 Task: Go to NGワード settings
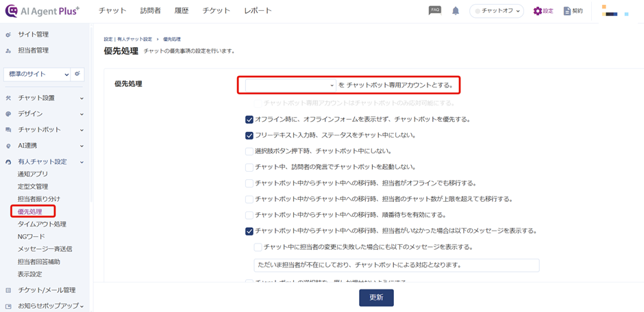[32, 237]
